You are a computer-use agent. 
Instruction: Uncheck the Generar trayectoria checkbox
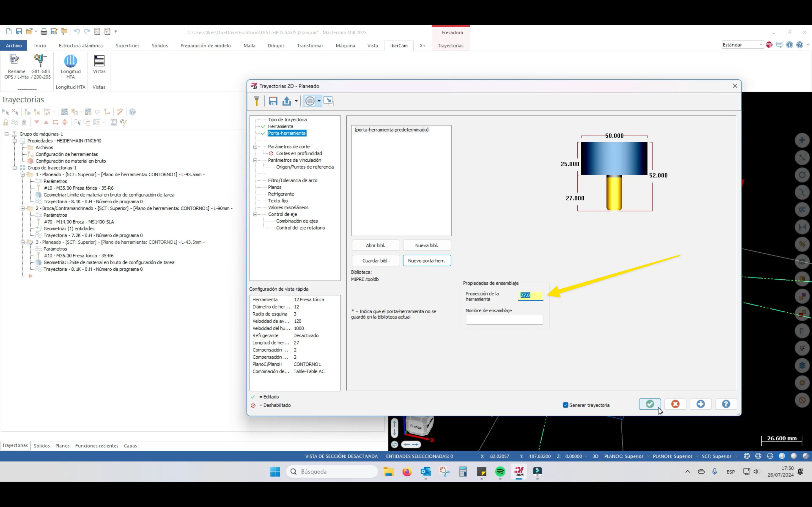(565, 405)
